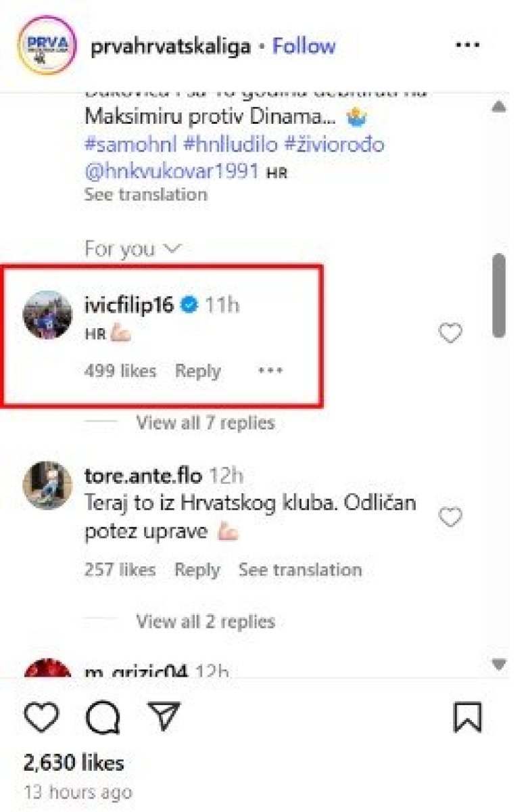Like ivicfilip16's comment

(450, 333)
